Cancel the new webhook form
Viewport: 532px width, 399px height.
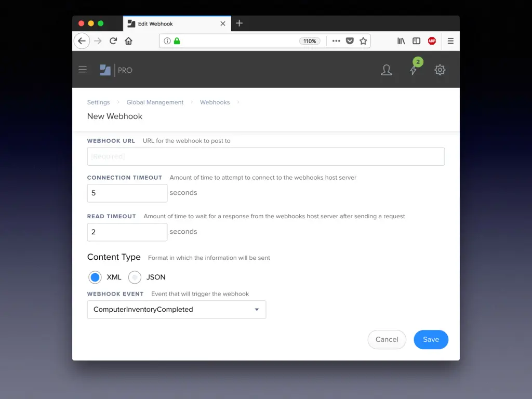pos(387,339)
